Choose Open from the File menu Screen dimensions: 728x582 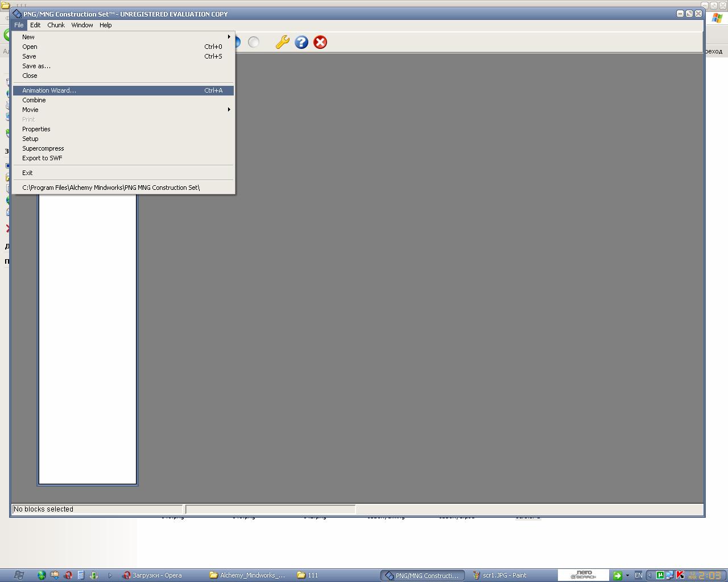click(123, 47)
